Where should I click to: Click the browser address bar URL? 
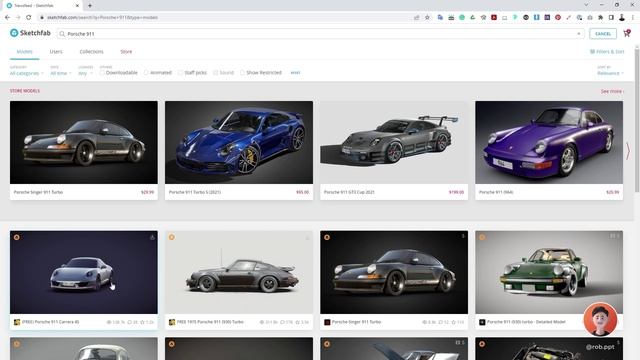(102, 18)
